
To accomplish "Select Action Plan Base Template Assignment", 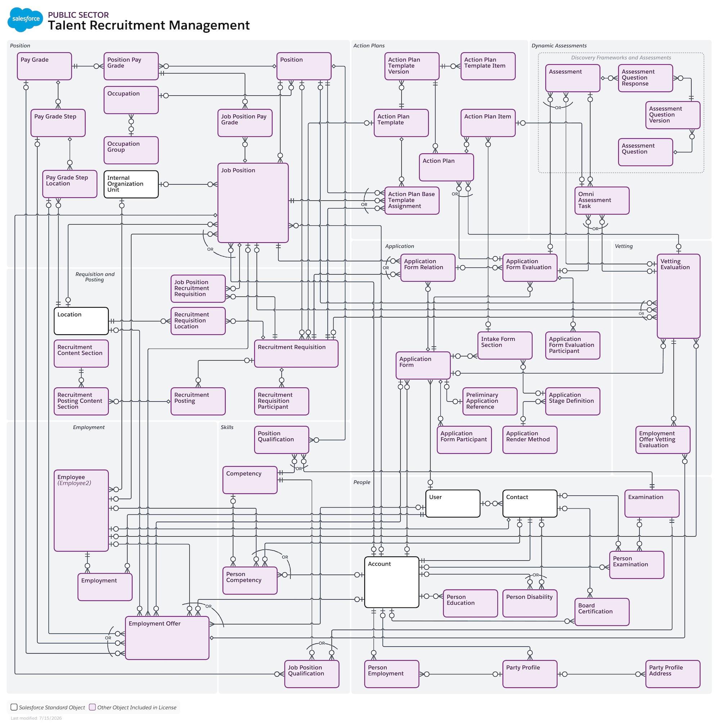I will 411,200.
